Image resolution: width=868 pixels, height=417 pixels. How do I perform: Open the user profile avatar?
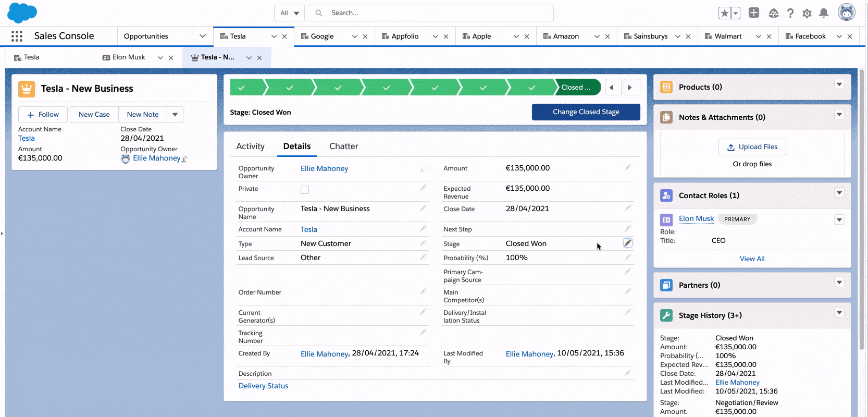point(847,12)
